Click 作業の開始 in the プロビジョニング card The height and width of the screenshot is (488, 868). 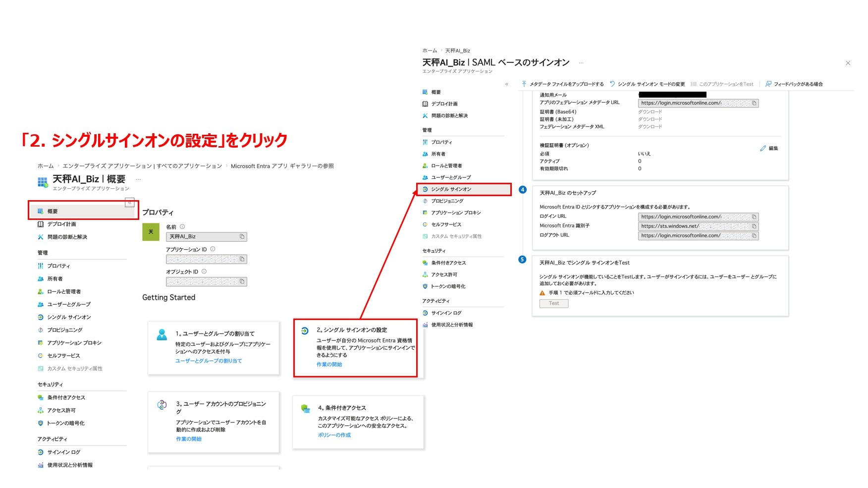click(189, 439)
